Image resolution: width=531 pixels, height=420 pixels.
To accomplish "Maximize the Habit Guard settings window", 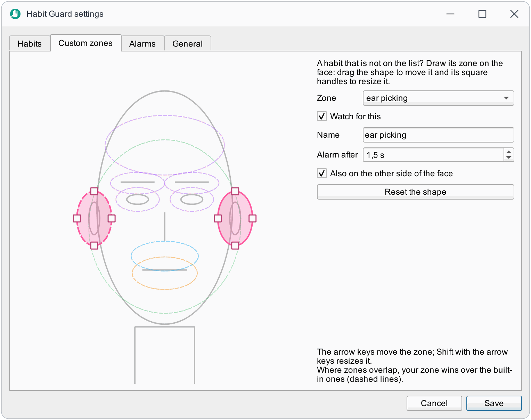I will pos(482,14).
